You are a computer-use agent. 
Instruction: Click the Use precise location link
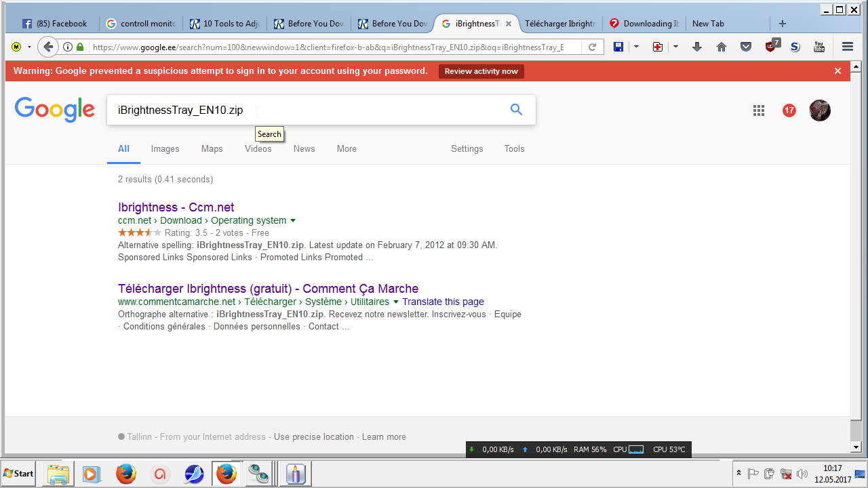coord(314,437)
